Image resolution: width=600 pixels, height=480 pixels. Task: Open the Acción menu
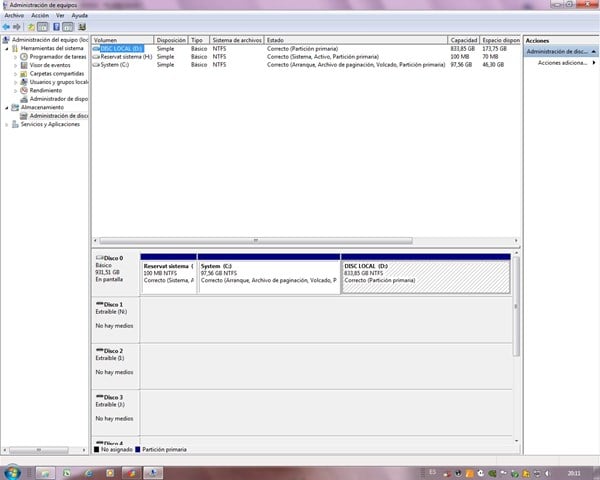[40, 15]
